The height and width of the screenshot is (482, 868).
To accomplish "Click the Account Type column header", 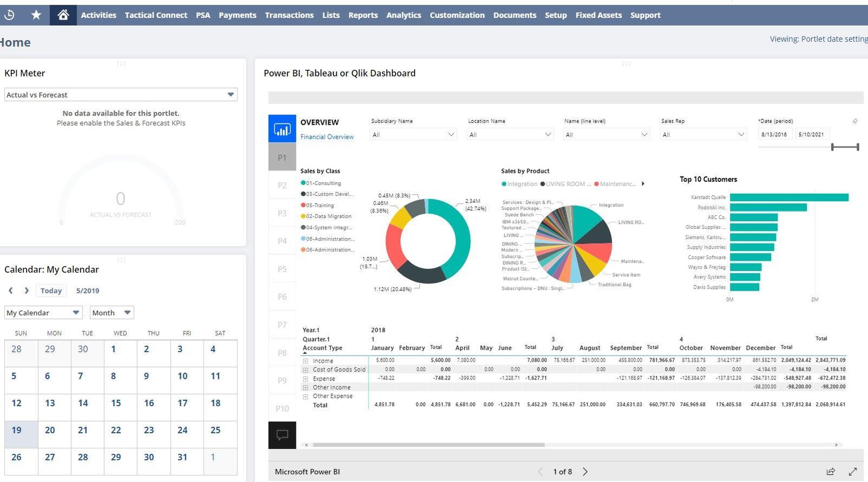I will (x=323, y=348).
